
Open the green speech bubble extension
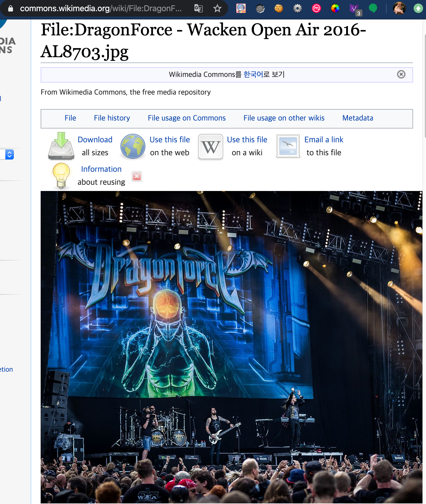click(373, 8)
